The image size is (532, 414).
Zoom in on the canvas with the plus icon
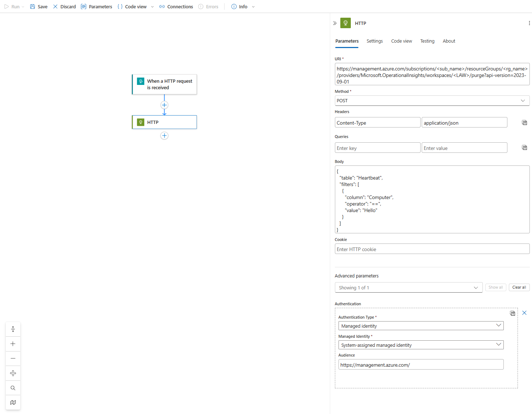click(13, 344)
